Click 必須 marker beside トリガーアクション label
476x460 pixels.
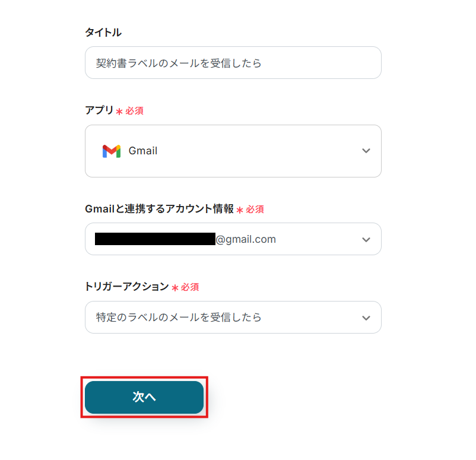(190, 287)
